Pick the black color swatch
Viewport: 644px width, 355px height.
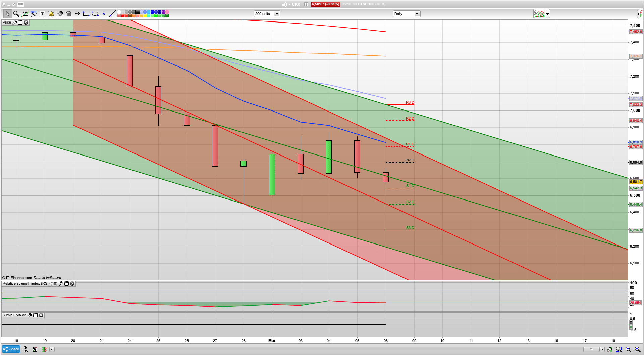tap(138, 12)
